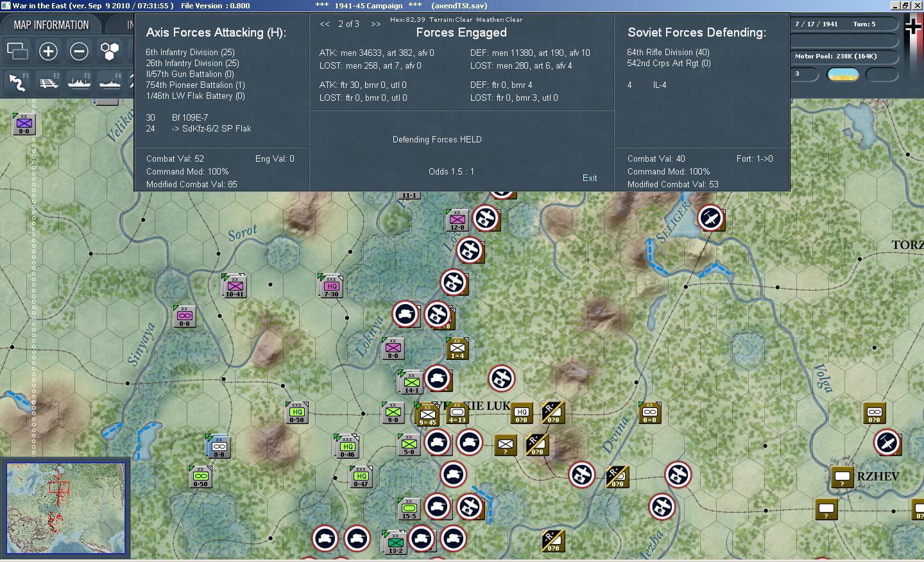The height and width of the screenshot is (562, 924).
Task: Toggle the hex grid icon
Action: (x=110, y=51)
